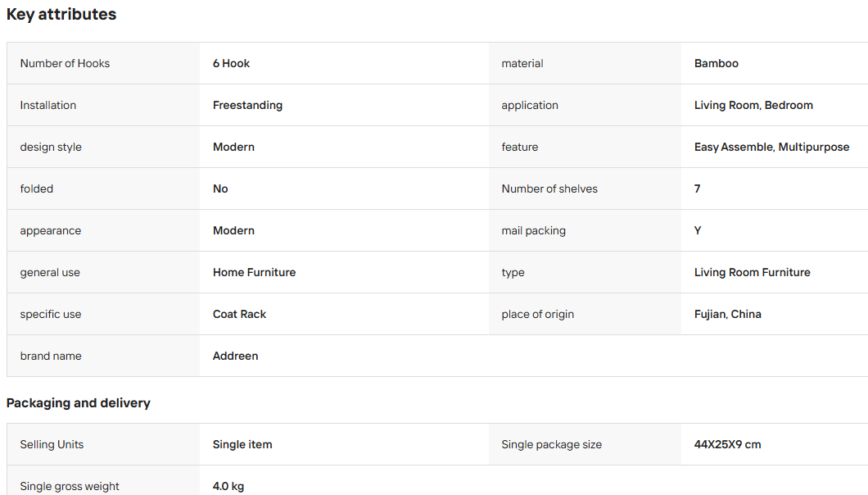Click Number of shelves value 7
868x495 pixels.
coord(698,188)
